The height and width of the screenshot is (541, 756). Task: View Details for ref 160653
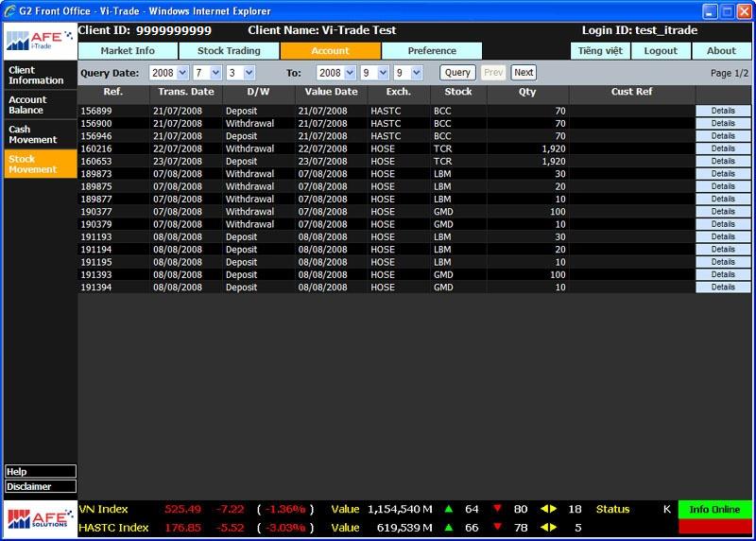[723, 161]
